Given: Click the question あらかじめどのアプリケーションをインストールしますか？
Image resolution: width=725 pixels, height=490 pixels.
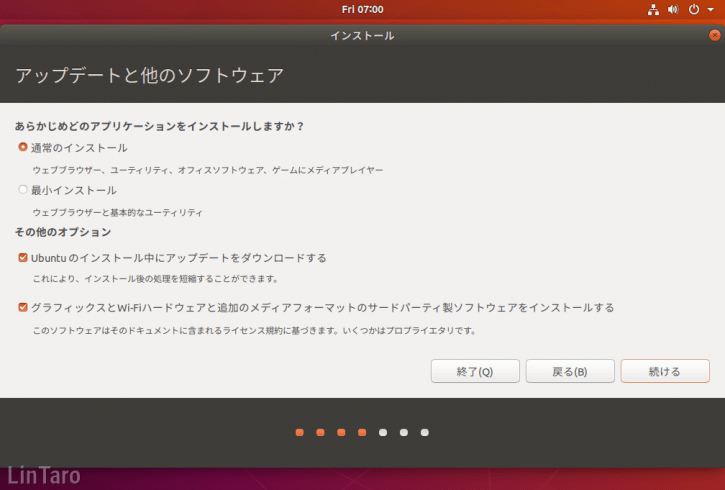Looking at the screenshot, I should (160, 126).
